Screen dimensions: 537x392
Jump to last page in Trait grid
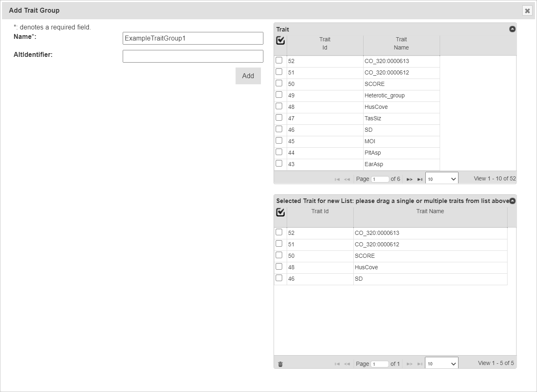point(420,179)
